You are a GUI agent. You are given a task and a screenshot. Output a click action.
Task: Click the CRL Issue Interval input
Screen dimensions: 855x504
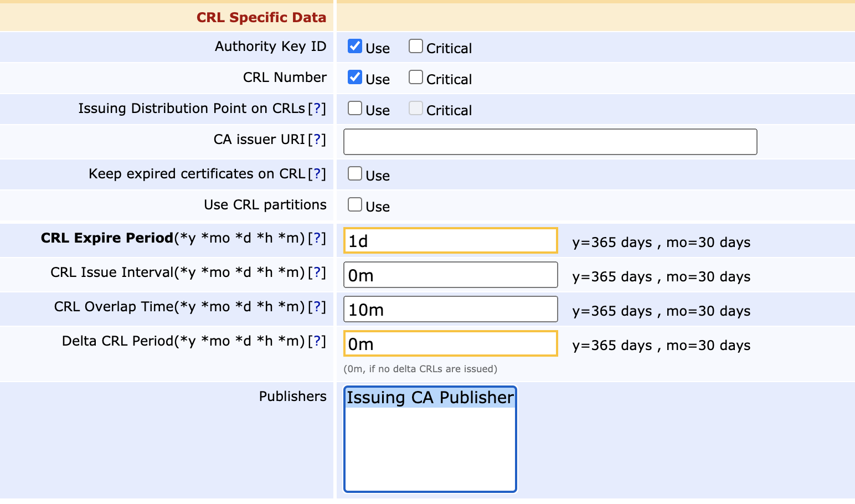(x=450, y=275)
